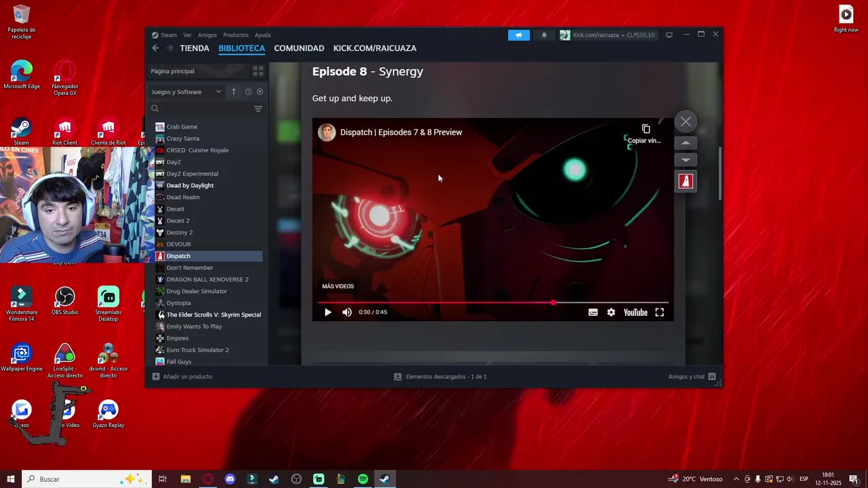This screenshot has height=488, width=868.
Task: Open Wallpaper Engine desktop shortcut
Action: tap(22, 358)
